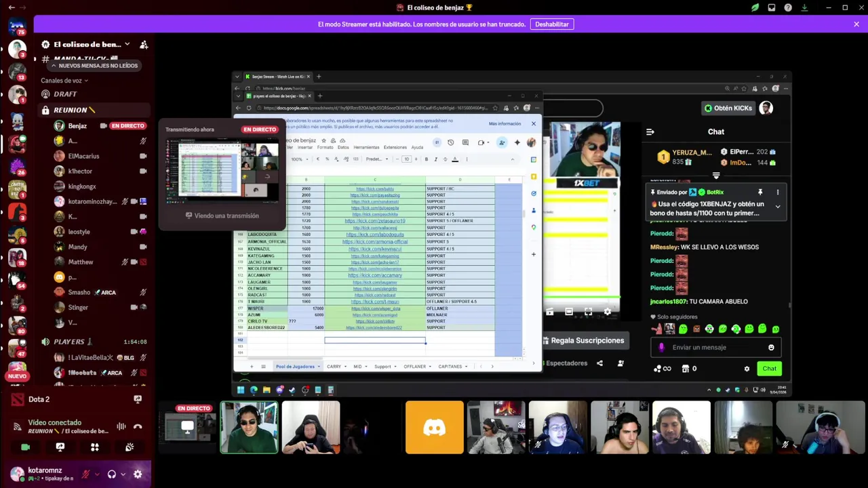Add a new sheet with plus icon

251,367
